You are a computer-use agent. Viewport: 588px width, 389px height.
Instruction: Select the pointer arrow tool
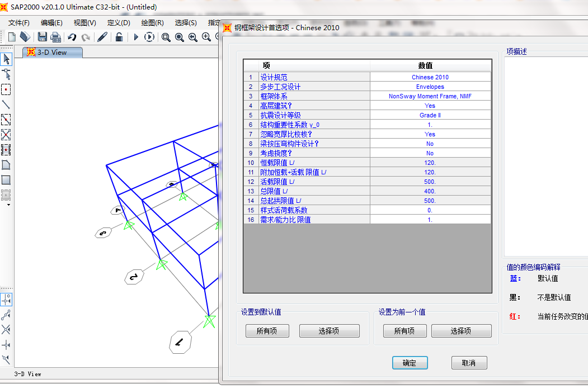6,59
